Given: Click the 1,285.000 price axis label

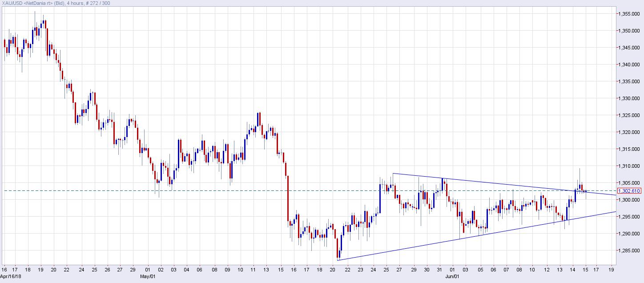Looking at the screenshot, I should click(x=629, y=251).
